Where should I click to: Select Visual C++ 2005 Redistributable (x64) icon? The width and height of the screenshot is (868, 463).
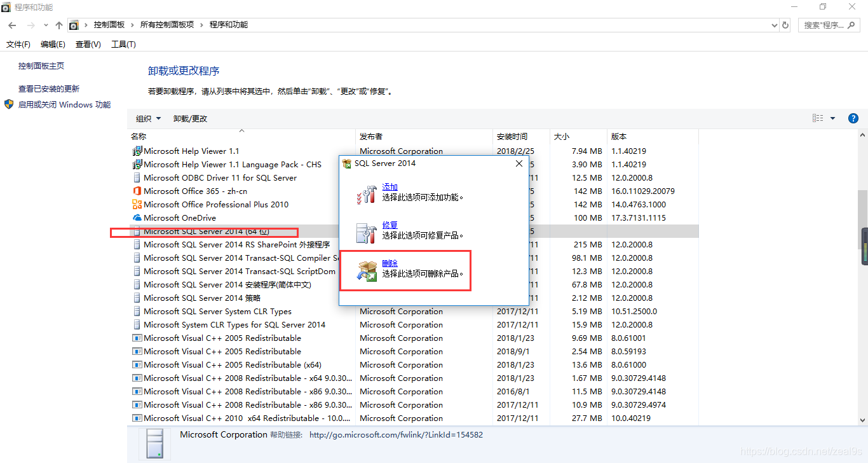pyautogui.click(x=137, y=365)
